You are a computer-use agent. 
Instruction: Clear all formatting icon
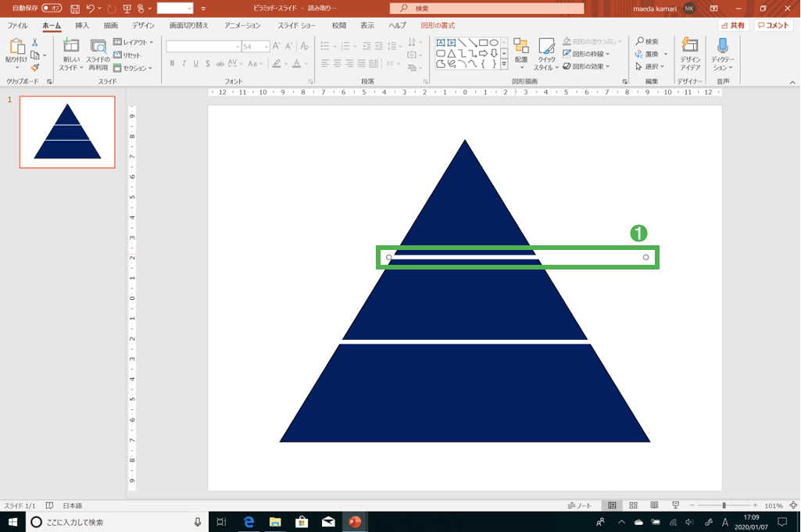305,46
